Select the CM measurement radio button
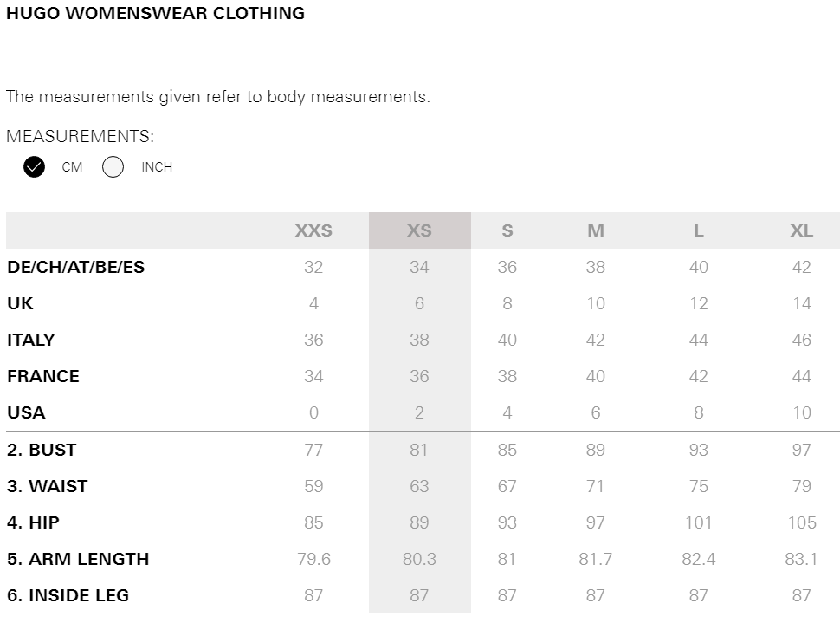The height and width of the screenshot is (636, 840). point(34,166)
